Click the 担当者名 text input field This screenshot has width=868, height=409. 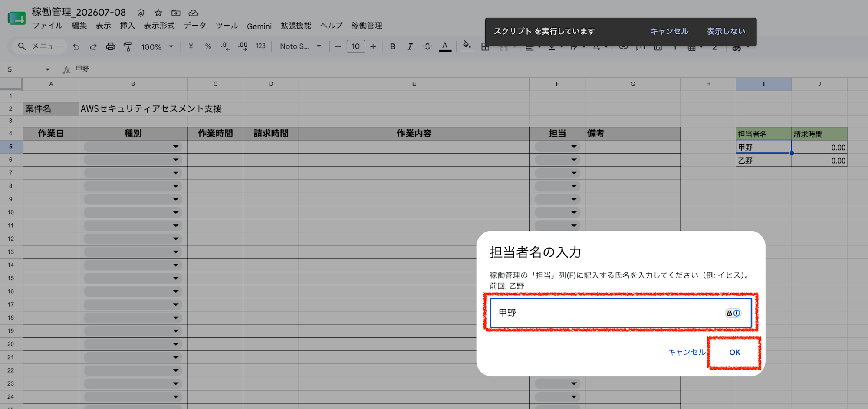pyautogui.click(x=621, y=313)
